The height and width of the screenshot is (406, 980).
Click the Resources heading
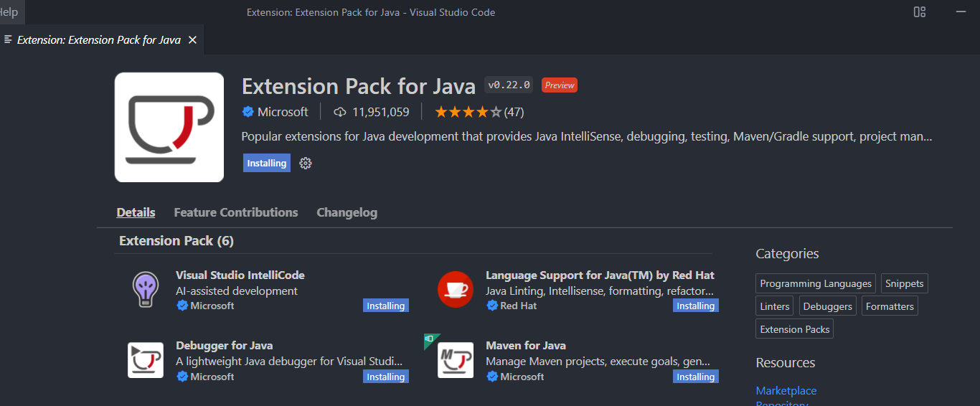786,362
